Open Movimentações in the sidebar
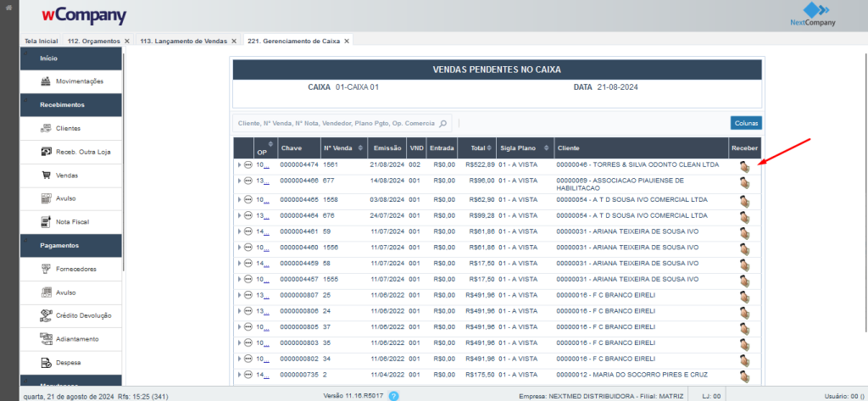 click(x=72, y=81)
